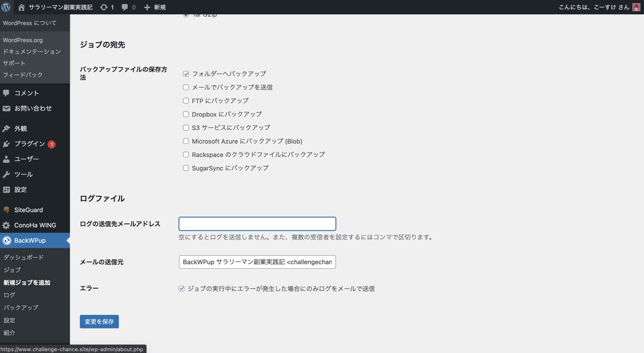Open 外観 appearance menu
The height and width of the screenshot is (353, 644).
click(21, 129)
